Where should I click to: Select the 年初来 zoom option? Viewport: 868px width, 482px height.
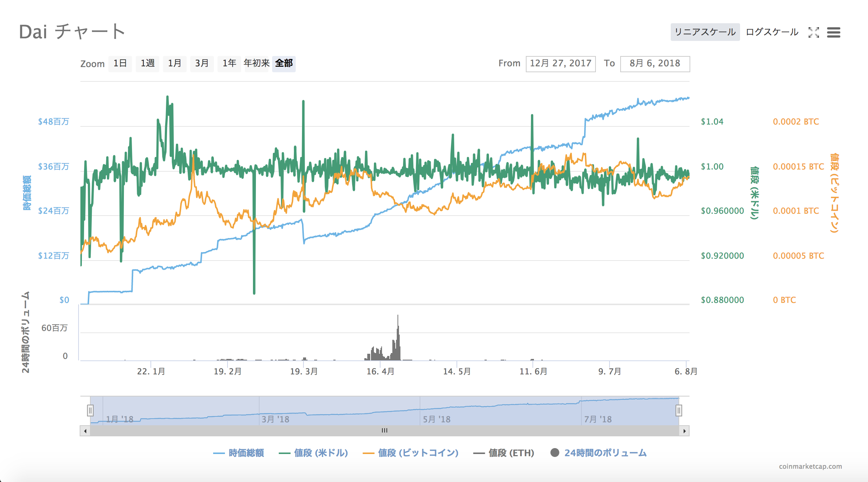point(256,63)
